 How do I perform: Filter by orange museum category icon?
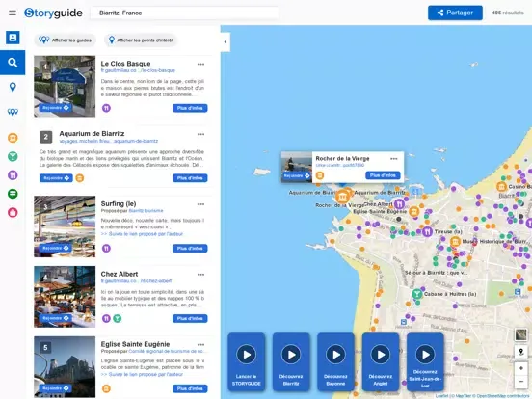[x=13, y=138]
